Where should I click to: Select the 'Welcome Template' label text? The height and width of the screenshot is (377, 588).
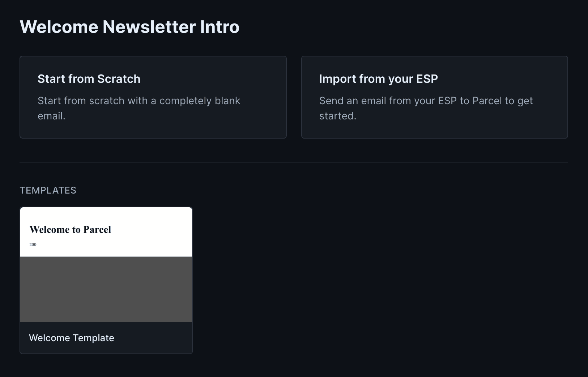click(71, 338)
